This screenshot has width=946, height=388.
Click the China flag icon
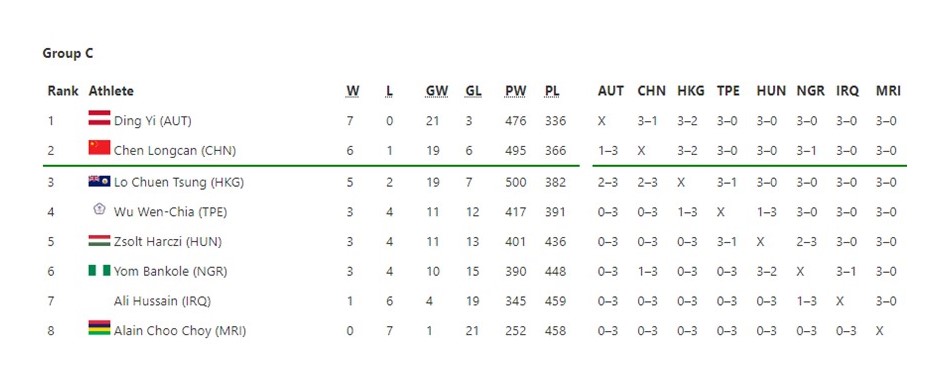pos(100,147)
